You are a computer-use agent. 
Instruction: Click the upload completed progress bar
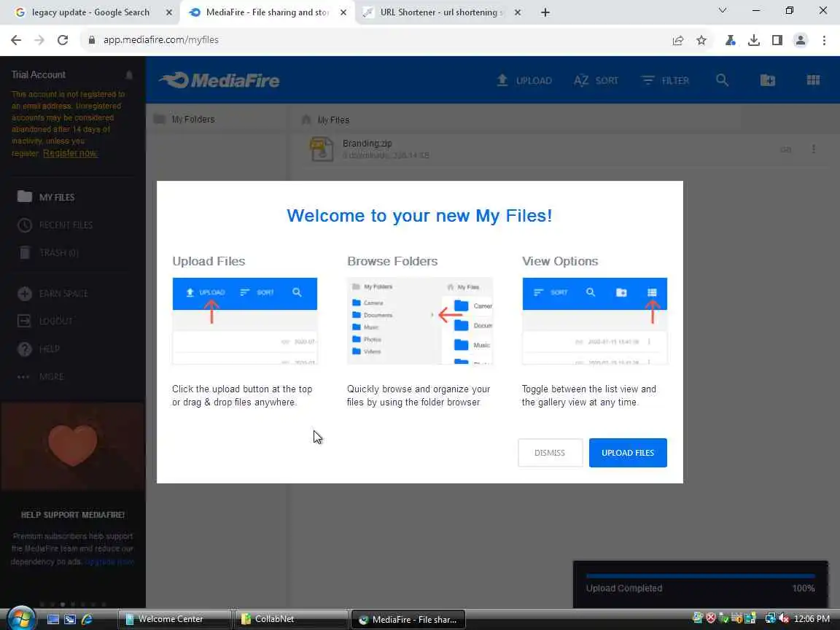click(700, 576)
